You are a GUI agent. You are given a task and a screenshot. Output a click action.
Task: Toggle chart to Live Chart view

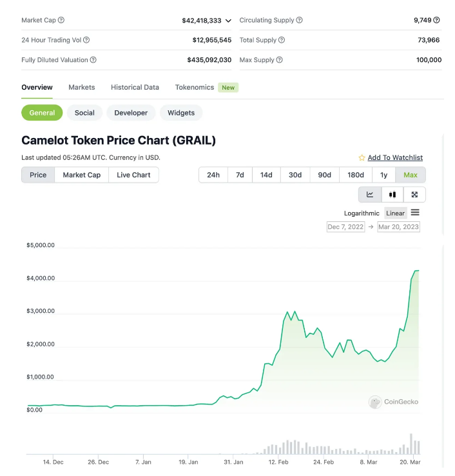tap(133, 175)
